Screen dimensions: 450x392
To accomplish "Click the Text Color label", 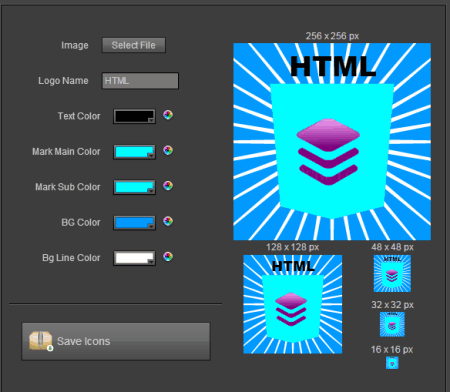I will [x=79, y=116].
